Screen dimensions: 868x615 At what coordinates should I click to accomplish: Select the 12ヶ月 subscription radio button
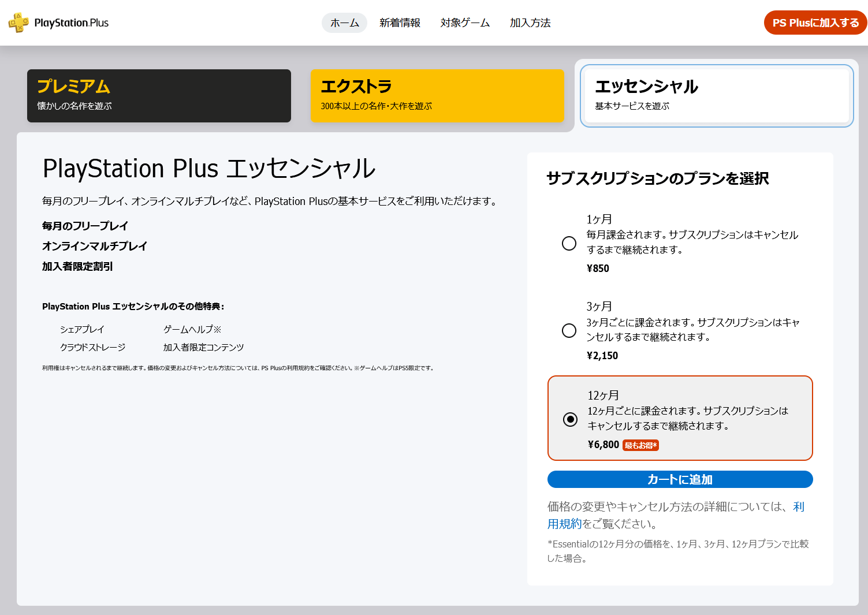pos(570,419)
